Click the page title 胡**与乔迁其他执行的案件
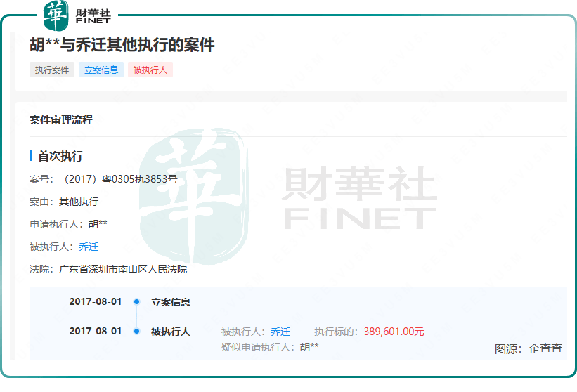 point(122,45)
